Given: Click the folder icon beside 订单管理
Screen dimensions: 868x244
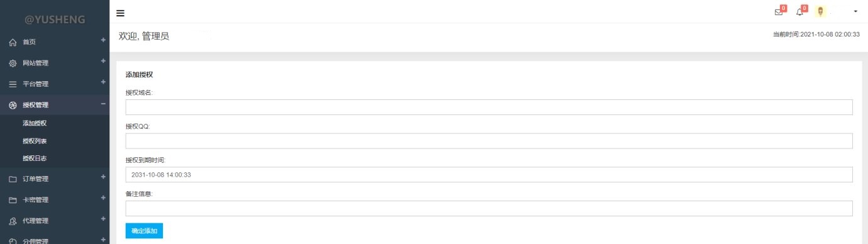Looking at the screenshot, I should (12, 179).
